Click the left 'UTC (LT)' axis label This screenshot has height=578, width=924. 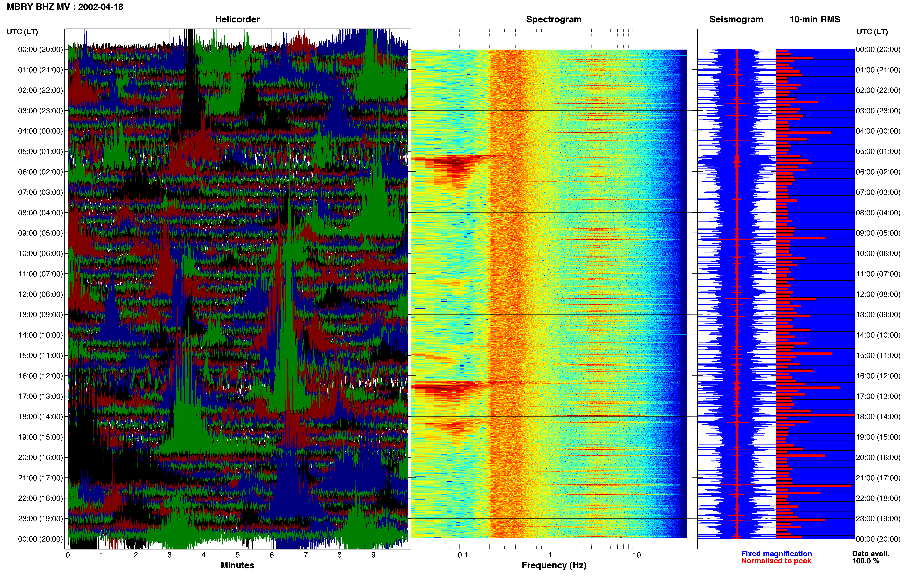point(22,32)
